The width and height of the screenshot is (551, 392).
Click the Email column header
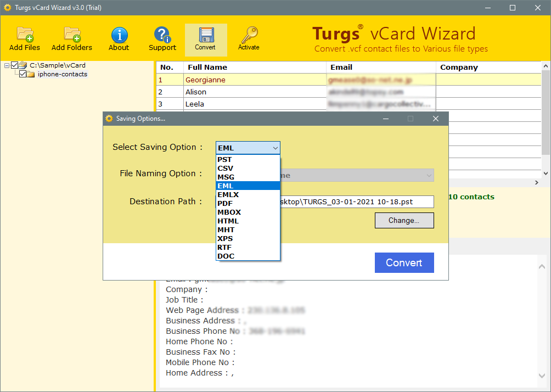tap(381, 67)
